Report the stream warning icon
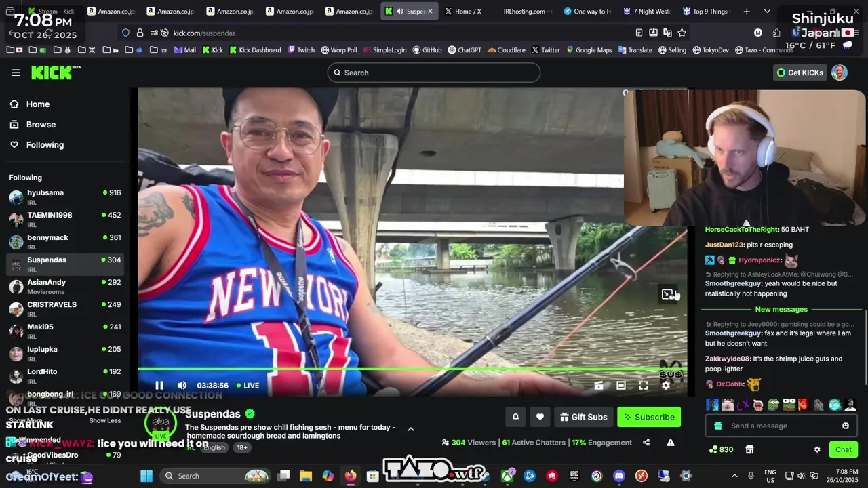The height and width of the screenshot is (488, 868). click(671, 443)
